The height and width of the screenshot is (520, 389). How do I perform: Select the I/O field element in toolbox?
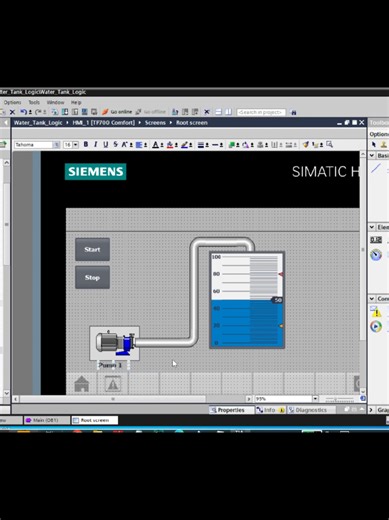pos(376,240)
